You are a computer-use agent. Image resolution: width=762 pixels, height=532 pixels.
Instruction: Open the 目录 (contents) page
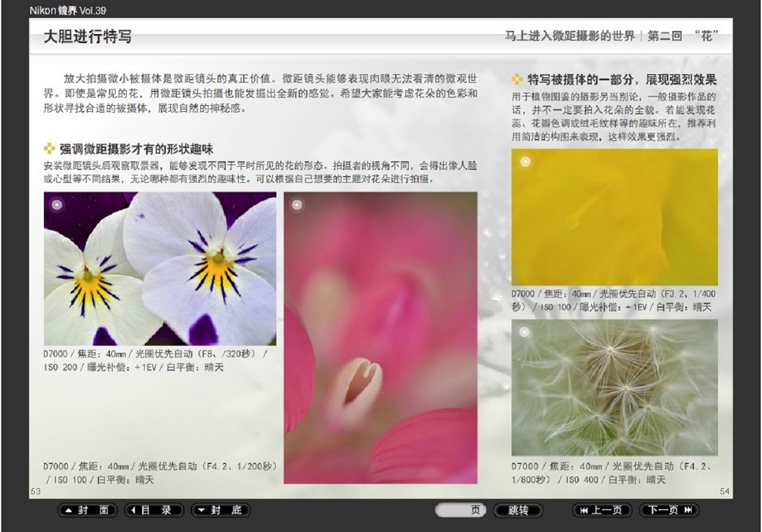(x=155, y=510)
